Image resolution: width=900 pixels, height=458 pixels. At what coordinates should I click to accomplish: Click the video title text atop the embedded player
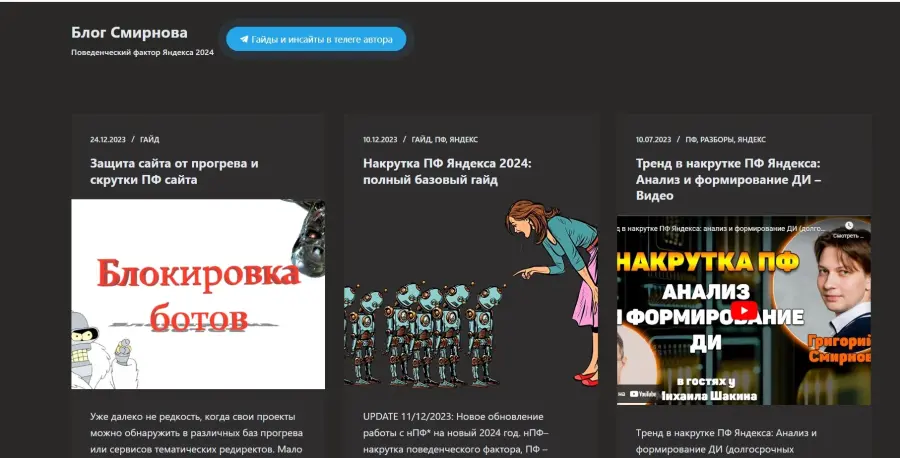722,228
